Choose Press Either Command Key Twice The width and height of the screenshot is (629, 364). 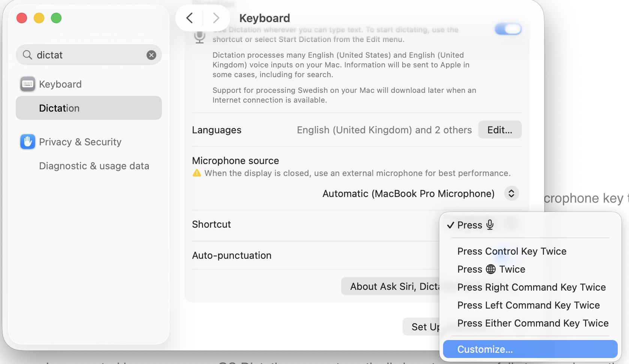click(x=530, y=323)
